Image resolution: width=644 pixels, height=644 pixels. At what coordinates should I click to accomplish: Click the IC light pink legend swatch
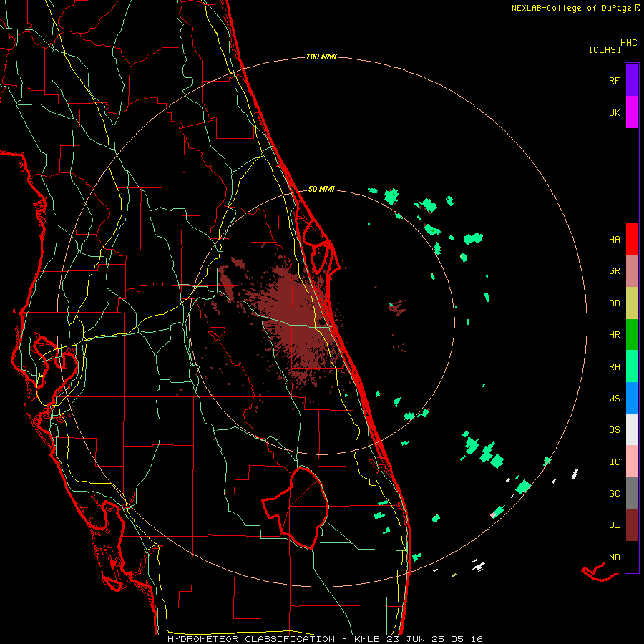coord(632,462)
